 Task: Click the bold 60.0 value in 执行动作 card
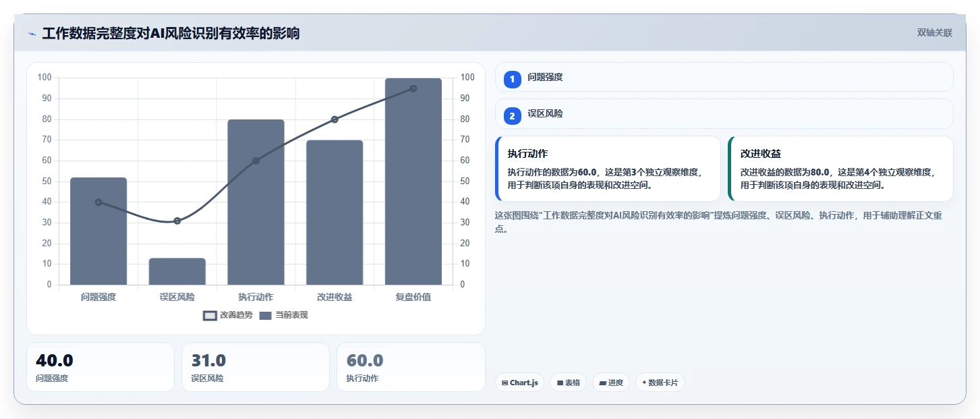coord(587,172)
